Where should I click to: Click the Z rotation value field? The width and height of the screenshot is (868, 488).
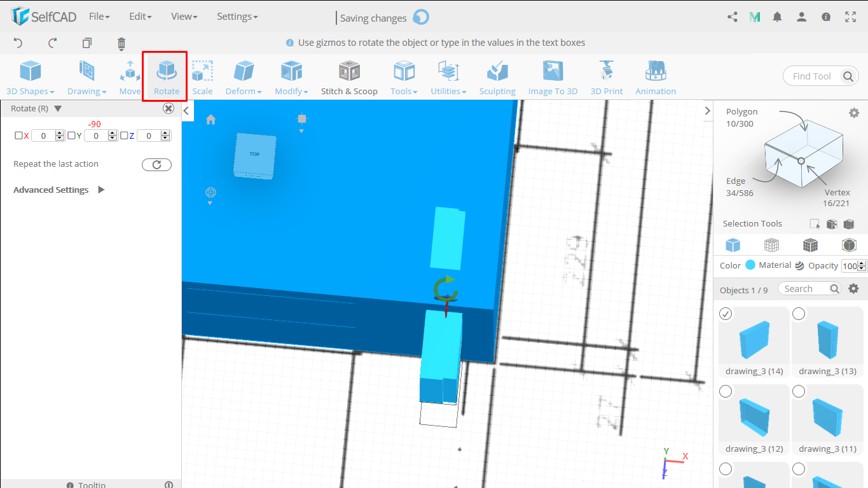[x=149, y=136]
